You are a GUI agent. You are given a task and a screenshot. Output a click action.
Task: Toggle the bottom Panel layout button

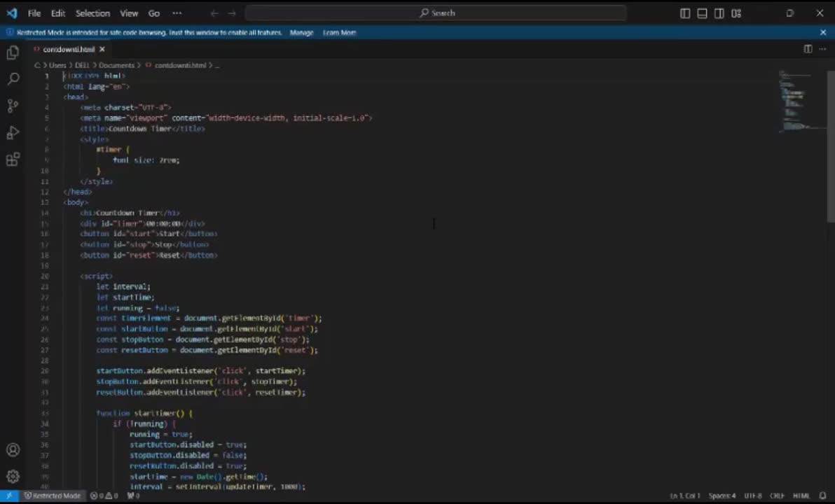[x=702, y=13]
